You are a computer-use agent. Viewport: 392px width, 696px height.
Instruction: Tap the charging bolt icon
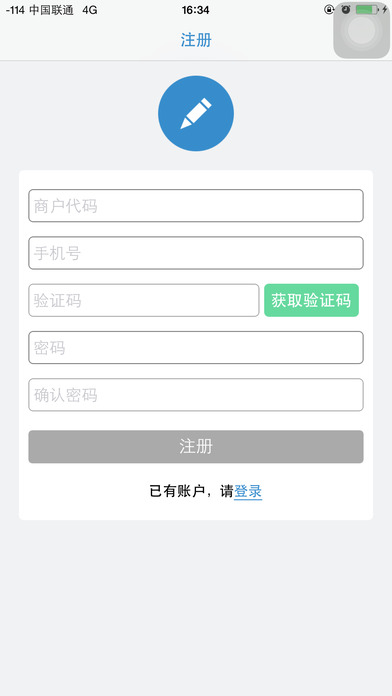(385, 9)
